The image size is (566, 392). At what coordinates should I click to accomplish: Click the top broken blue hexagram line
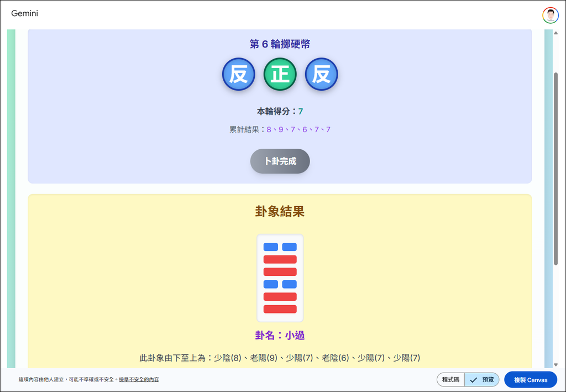click(x=280, y=247)
